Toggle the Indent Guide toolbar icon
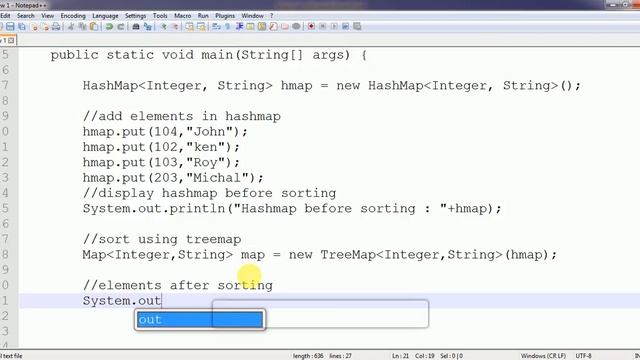The image size is (640, 360). pos(239,27)
